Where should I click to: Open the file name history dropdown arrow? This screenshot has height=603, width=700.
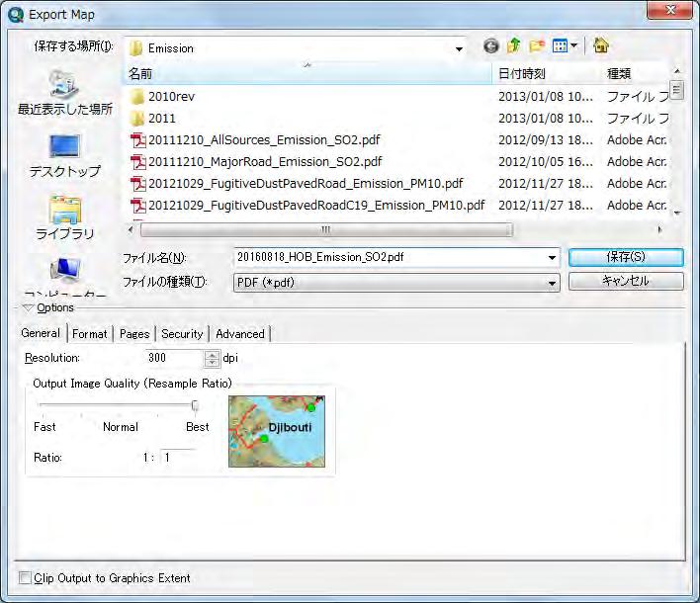(x=553, y=258)
